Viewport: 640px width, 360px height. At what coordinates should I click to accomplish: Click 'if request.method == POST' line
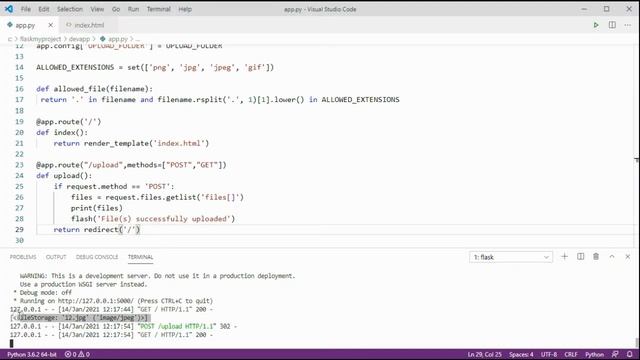114,187
